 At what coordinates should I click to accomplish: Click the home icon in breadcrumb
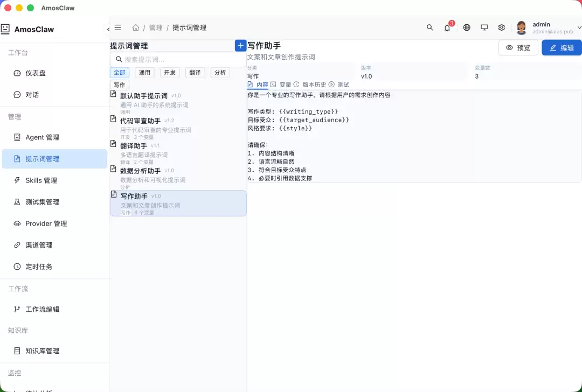136,27
